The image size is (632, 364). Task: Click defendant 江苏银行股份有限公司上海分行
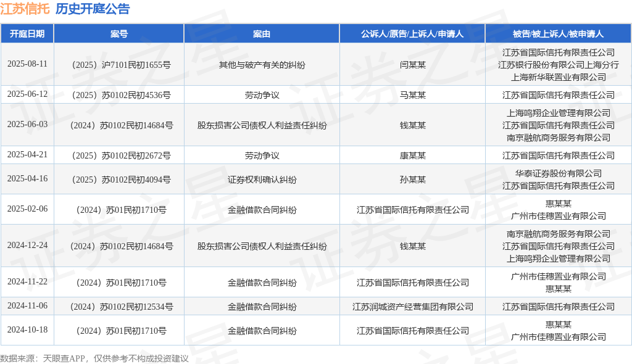pos(558,65)
